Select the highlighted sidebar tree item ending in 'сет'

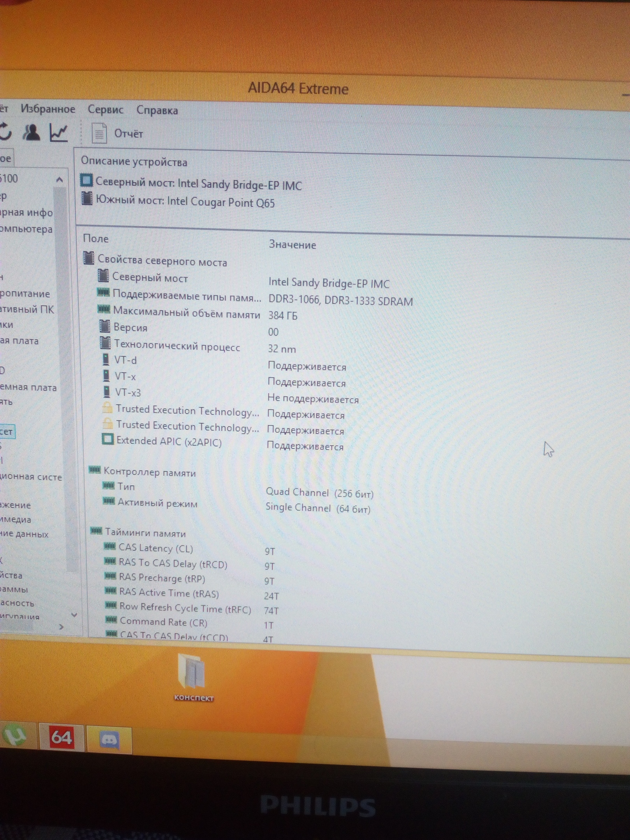[x=7, y=432]
